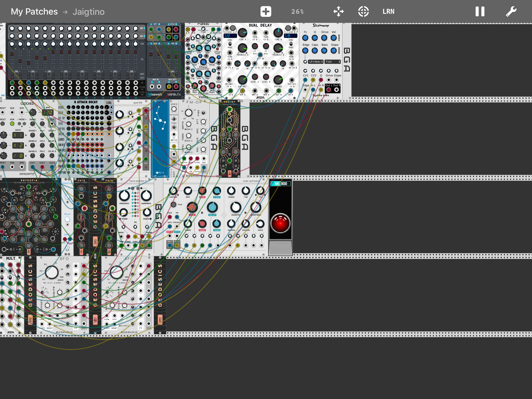Click the 120 BPM display on Clocked

point(48,112)
